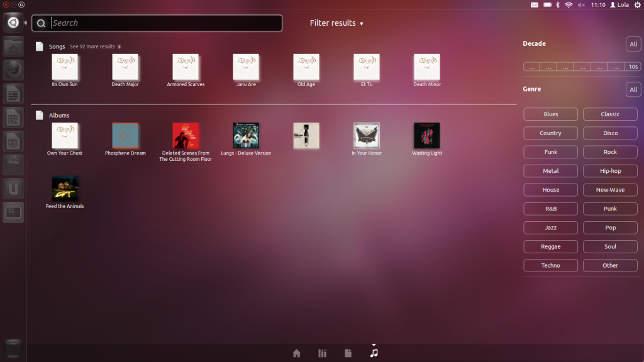Select the 10s decade segment
The width and height of the screenshot is (644, 362).
(x=633, y=67)
